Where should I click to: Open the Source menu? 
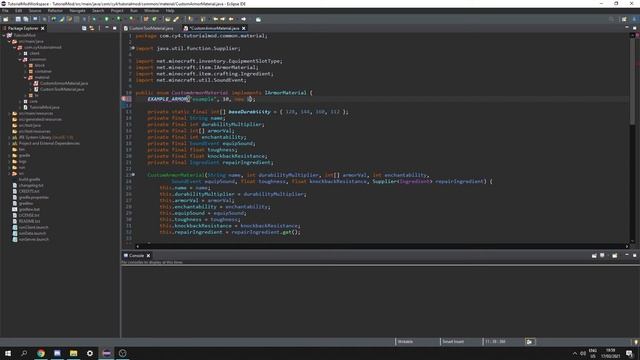35,11
